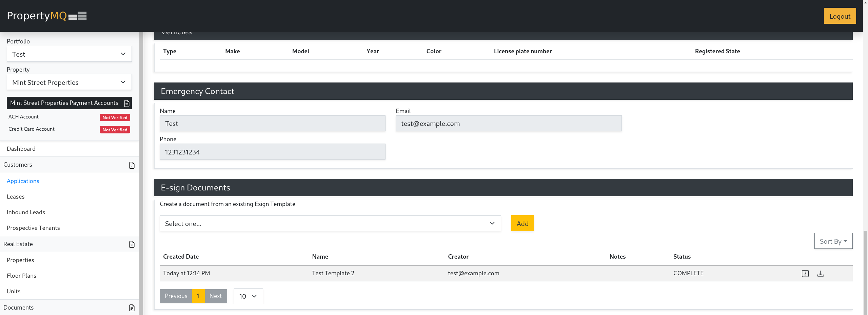Click the Customers section document icon
This screenshot has height=315, width=868.
pyautogui.click(x=132, y=165)
